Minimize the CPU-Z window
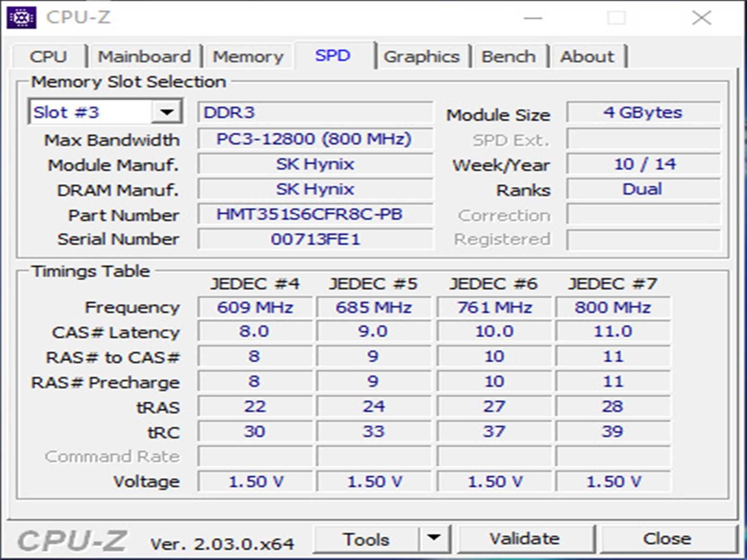This screenshot has height=560, width=747. 533,18
